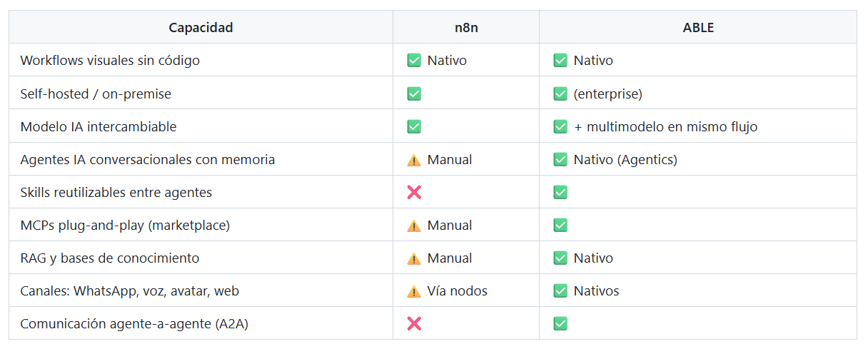Click Skills reutilizables entre agentes
The image size is (868, 354).
(x=116, y=192)
